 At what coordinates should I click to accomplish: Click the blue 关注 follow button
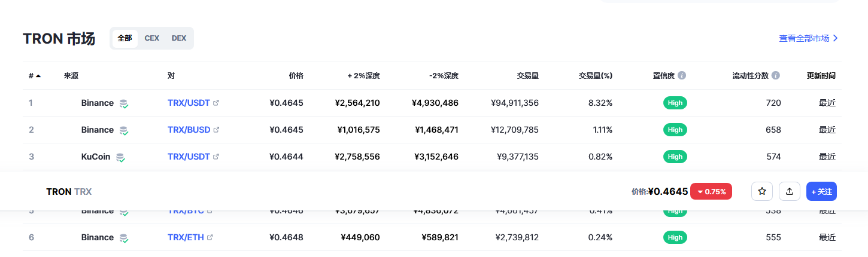click(821, 191)
